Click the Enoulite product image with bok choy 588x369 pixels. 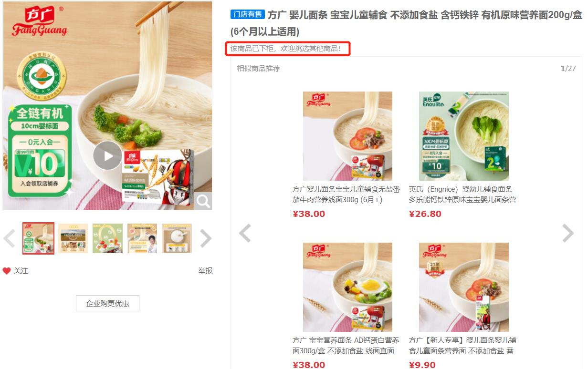pos(464,136)
